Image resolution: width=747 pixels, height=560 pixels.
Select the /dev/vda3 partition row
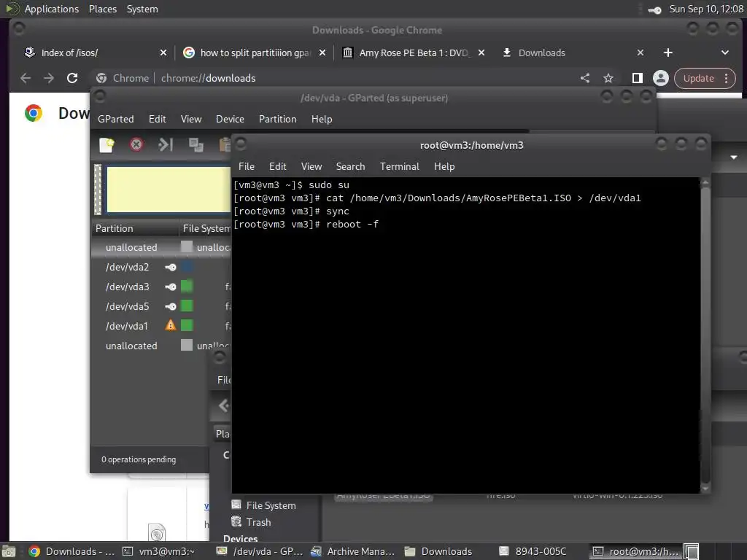click(161, 287)
